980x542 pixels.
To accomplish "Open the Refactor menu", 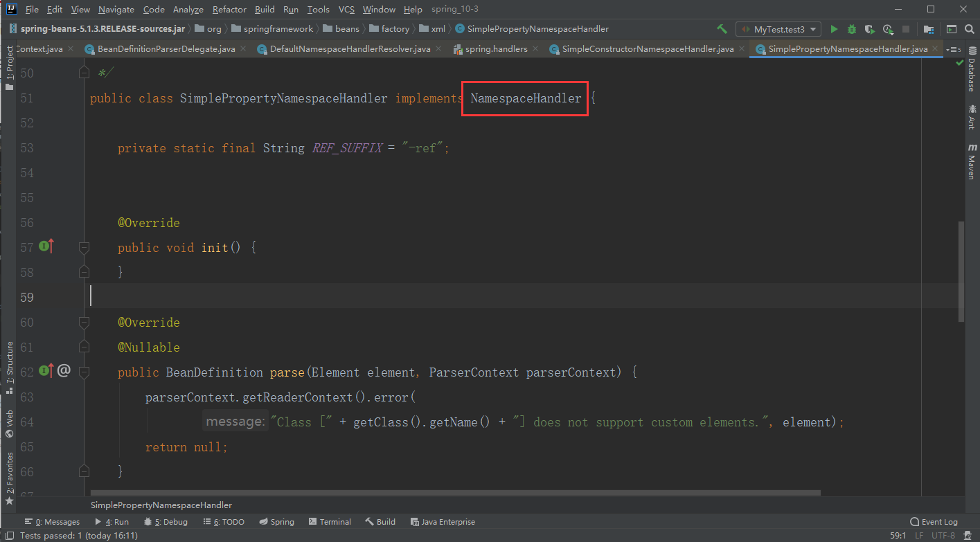I will click(229, 9).
